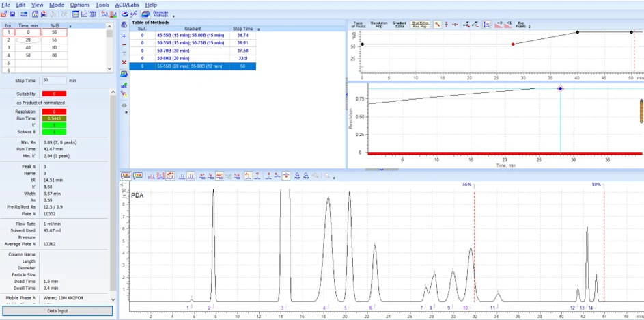Click the red triangle less-than-one icon
644x320 pixels.
507,25
